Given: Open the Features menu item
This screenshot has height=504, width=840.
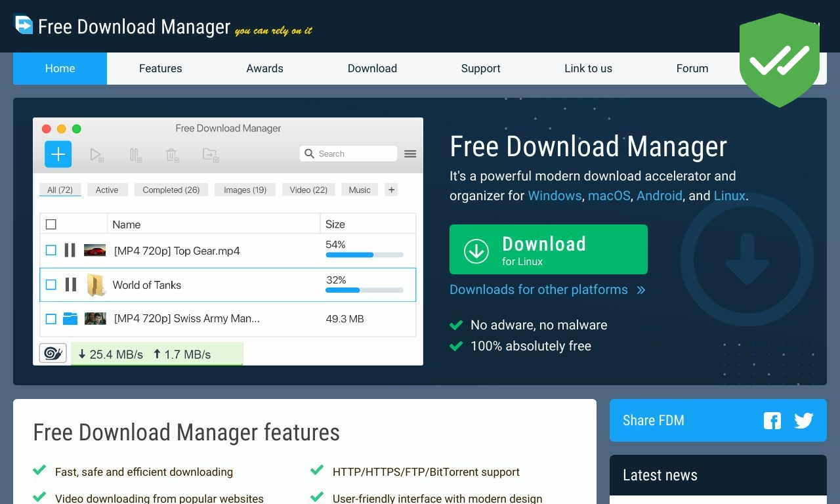Looking at the screenshot, I should tap(161, 68).
